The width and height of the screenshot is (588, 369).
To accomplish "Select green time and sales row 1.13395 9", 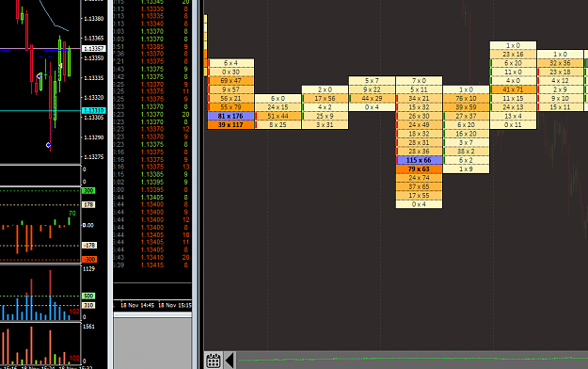I will [x=152, y=182].
